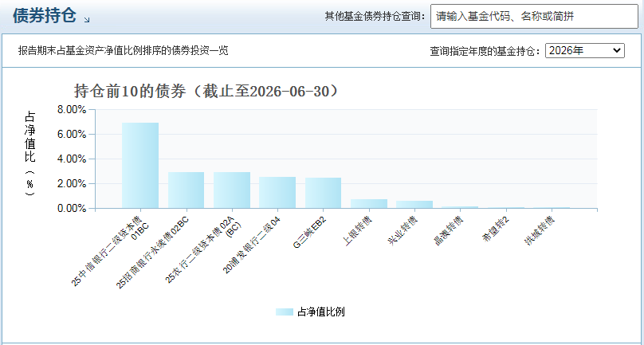This screenshot has height=345, width=644.
Task: Toggle the 占净值比例 legend label
Action: pyautogui.click(x=320, y=312)
